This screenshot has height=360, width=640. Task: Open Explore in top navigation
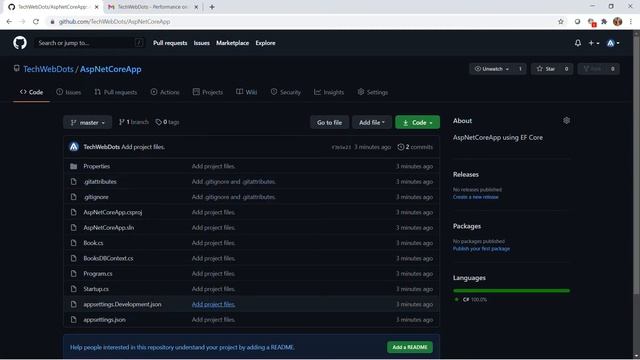[x=265, y=43]
